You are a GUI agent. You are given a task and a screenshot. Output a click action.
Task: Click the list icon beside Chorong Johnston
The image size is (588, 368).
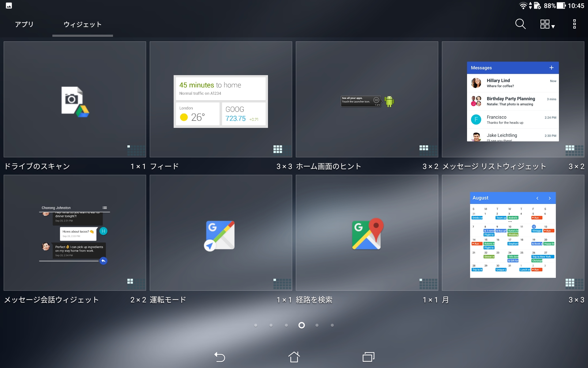point(105,208)
